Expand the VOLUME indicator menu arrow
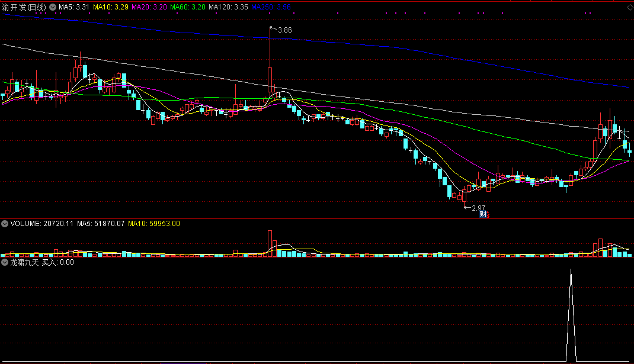Viewport: 634px width, 364px height. click(x=5, y=223)
